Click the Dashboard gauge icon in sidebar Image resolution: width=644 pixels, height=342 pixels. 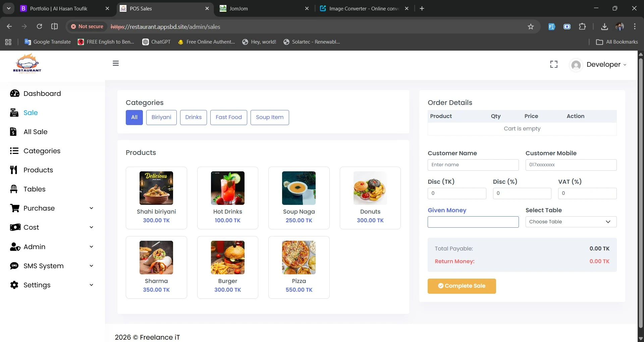pos(14,94)
